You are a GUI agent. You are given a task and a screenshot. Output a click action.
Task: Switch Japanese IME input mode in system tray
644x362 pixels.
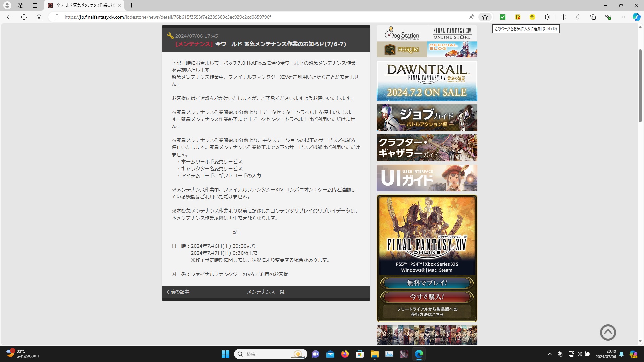(560, 354)
